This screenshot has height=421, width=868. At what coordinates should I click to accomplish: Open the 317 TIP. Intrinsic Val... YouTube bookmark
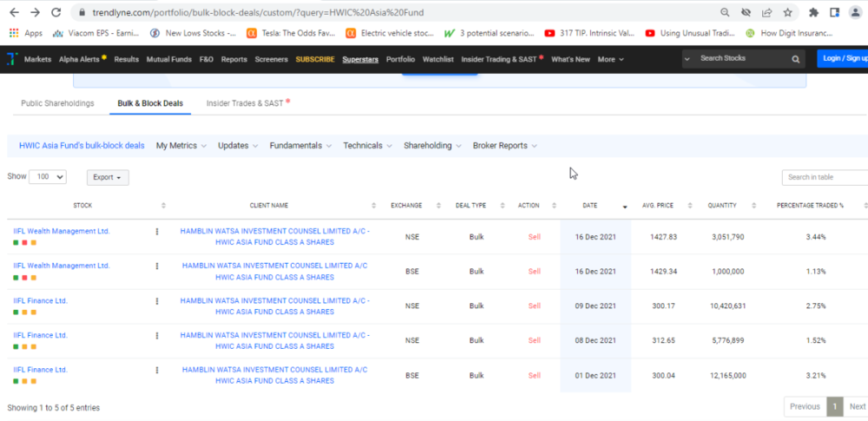coord(589,33)
